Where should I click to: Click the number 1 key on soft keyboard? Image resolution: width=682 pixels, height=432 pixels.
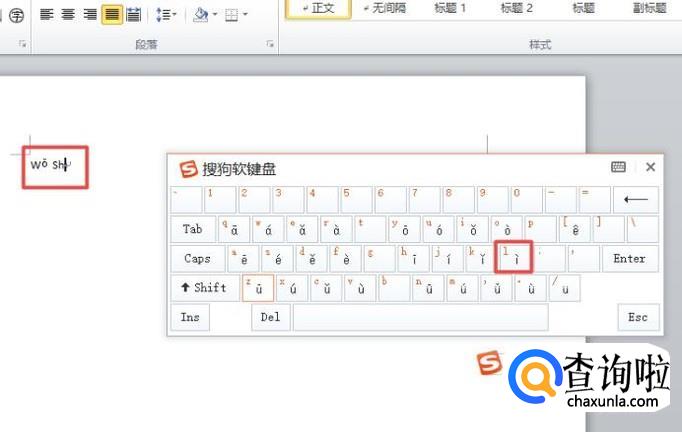coord(221,200)
